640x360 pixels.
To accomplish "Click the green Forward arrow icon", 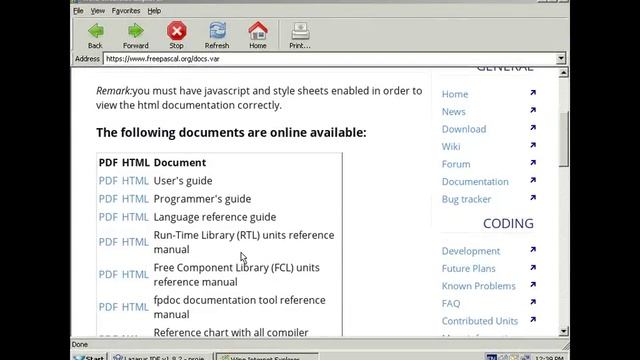I will (x=136, y=31).
